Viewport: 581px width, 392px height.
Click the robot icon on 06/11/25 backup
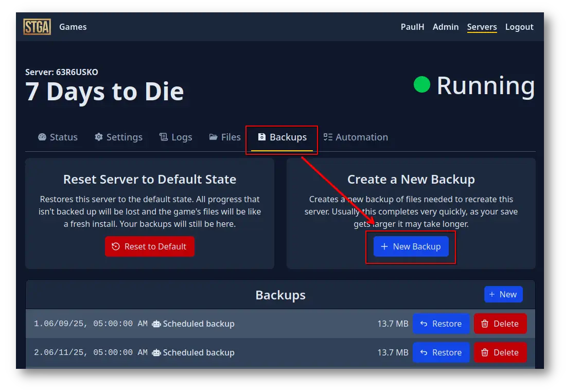[157, 353]
